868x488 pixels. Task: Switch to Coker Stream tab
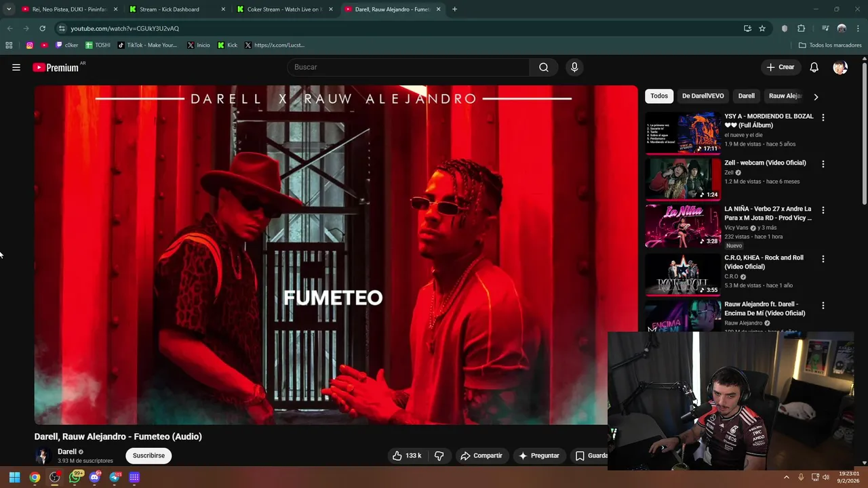pyautogui.click(x=285, y=9)
